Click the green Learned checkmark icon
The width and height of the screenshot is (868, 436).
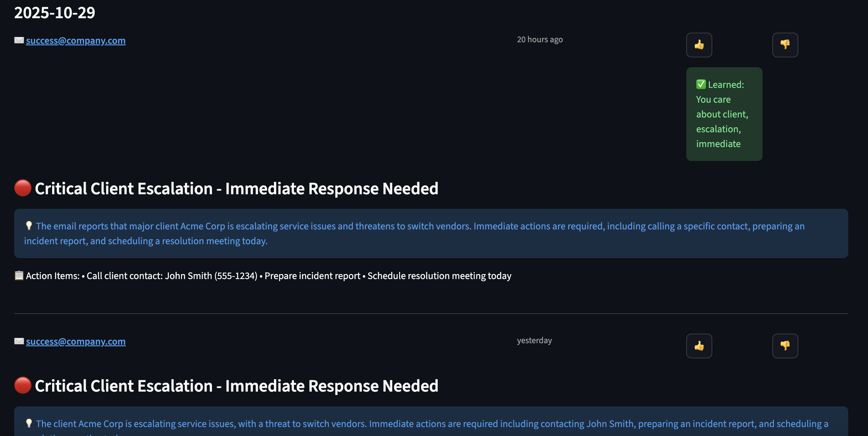(x=701, y=84)
